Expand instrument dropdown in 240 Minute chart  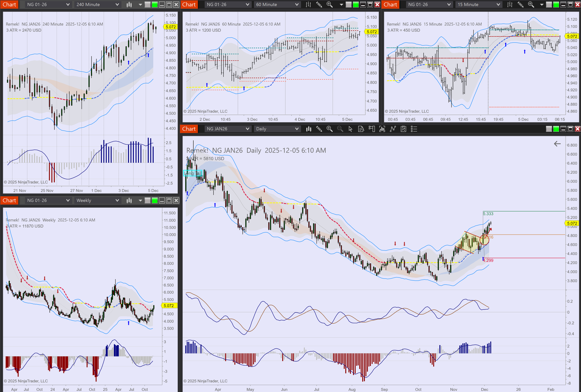[48, 4]
